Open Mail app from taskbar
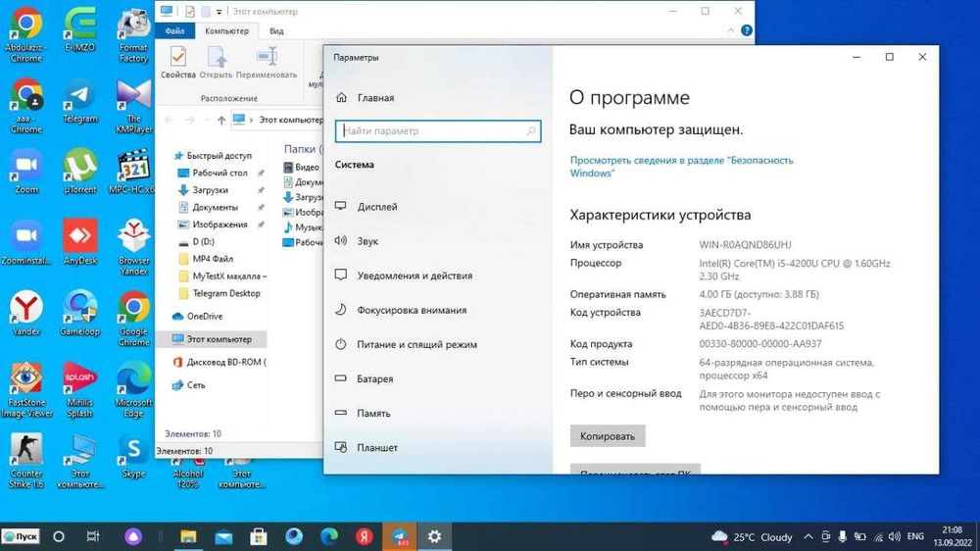The image size is (980, 551). (x=223, y=536)
